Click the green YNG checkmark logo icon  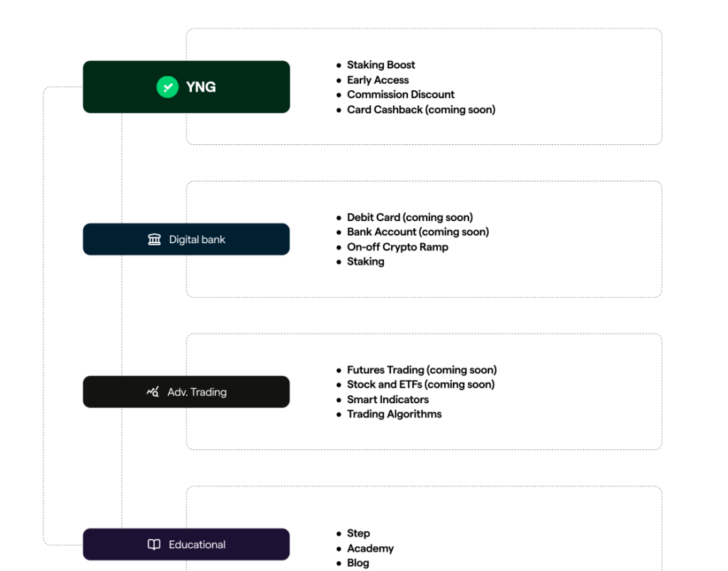[167, 87]
